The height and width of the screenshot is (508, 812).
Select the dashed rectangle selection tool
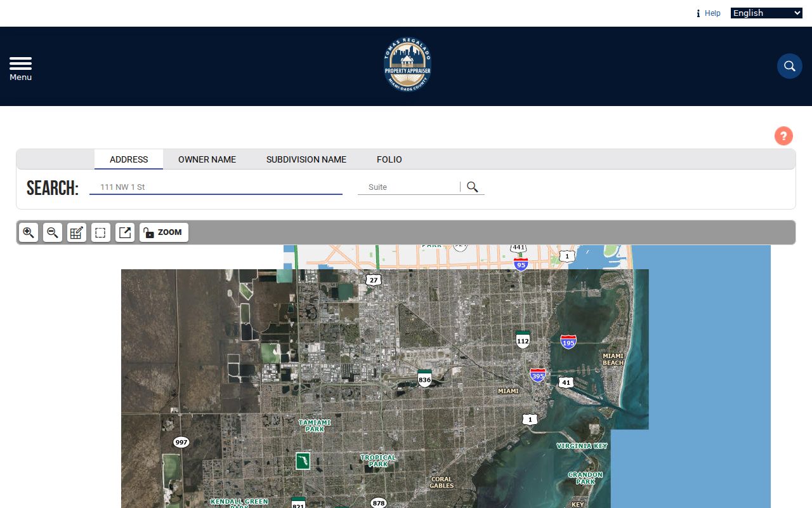(100, 232)
